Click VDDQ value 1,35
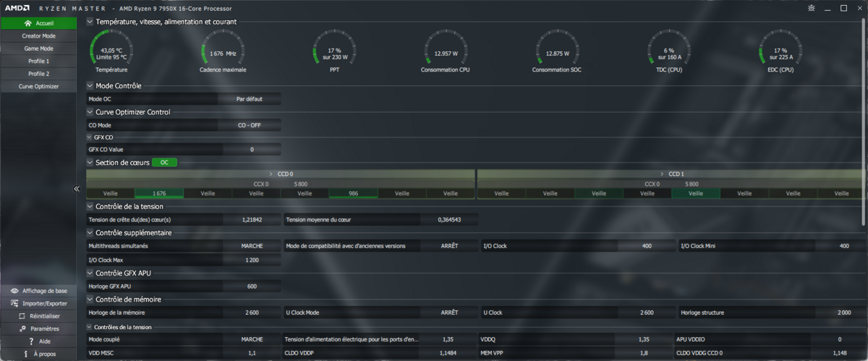The width and height of the screenshot is (868, 361). point(644,339)
